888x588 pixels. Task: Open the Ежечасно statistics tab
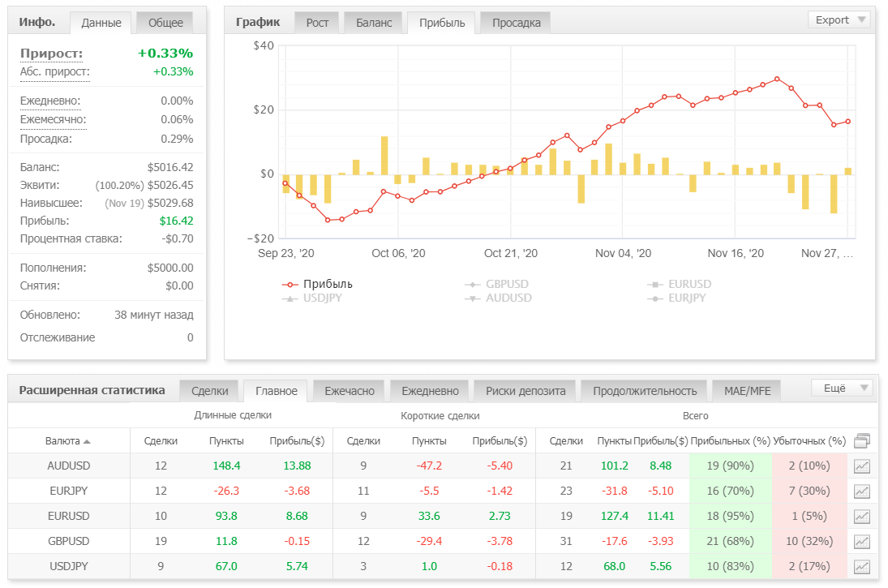350,391
